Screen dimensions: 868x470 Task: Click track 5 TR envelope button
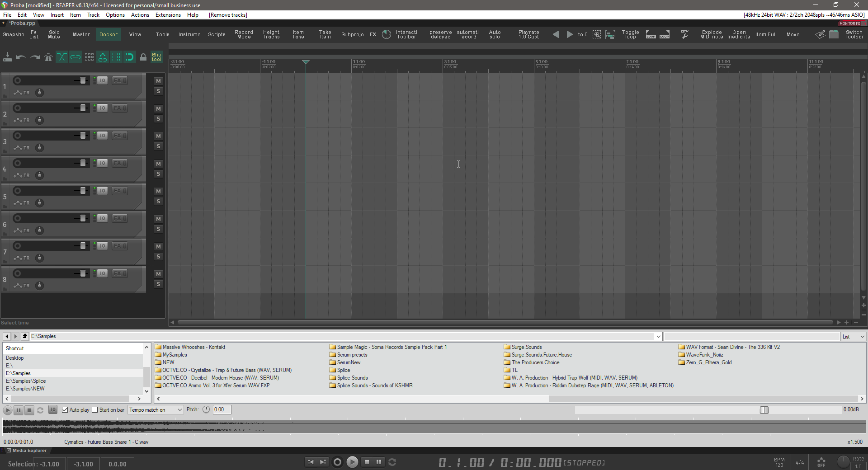tap(22, 203)
